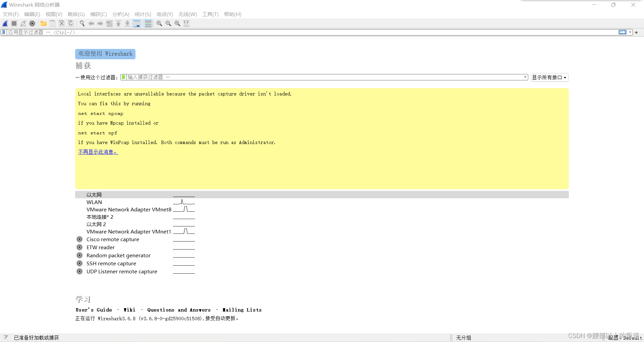Select 本地连接* 2 interface
The width and height of the screenshot is (644, 342).
pos(100,217)
